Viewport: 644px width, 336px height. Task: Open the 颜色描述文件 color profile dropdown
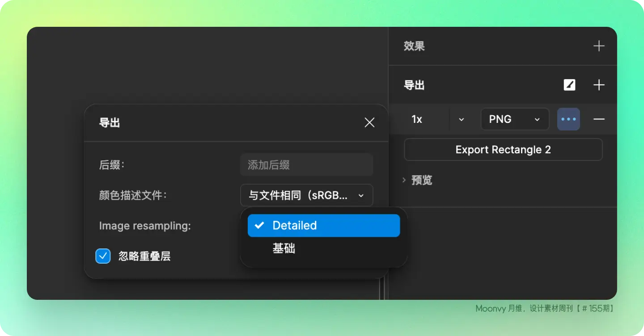(x=306, y=196)
